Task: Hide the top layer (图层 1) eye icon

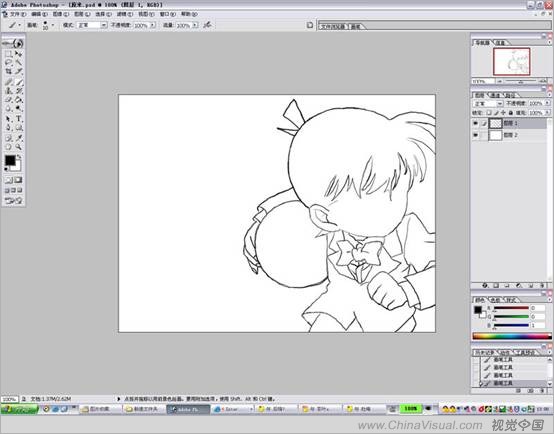Action: coord(476,123)
